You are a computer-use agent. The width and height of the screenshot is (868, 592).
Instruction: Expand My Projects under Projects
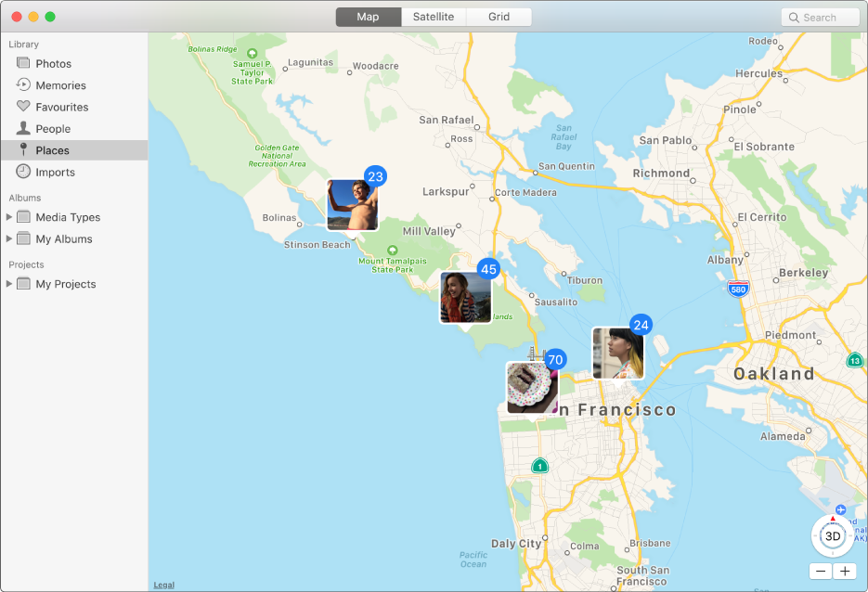coord(9,284)
